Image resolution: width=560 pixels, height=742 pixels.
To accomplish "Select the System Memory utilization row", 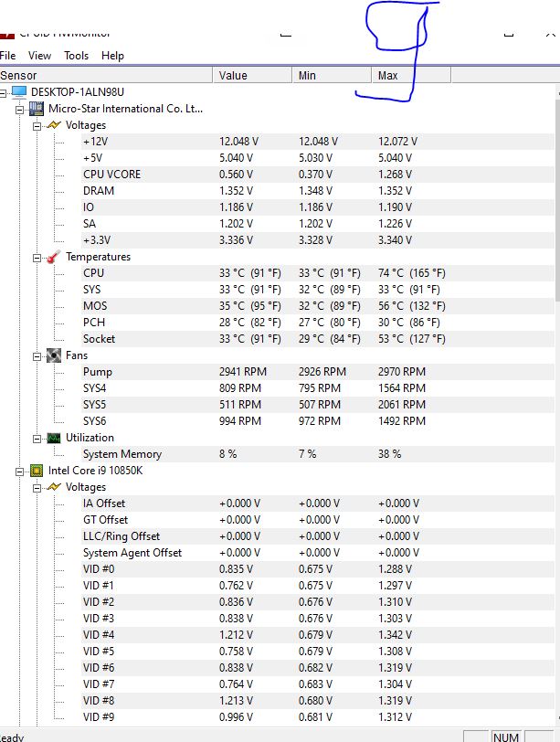I will (318, 454).
